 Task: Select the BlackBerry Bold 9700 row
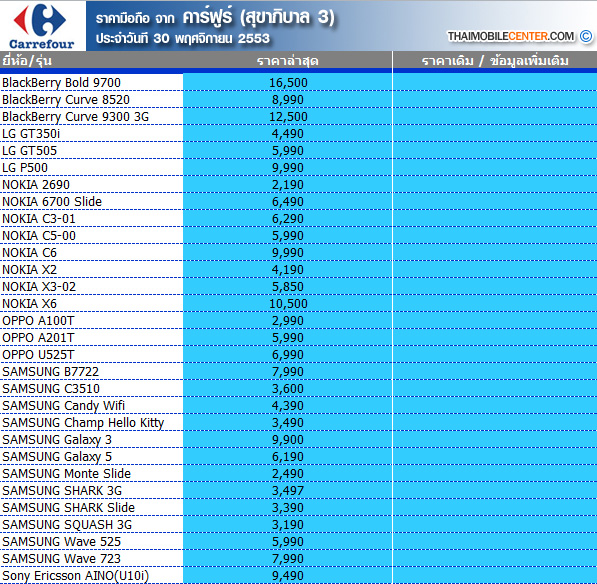pos(298,82)
